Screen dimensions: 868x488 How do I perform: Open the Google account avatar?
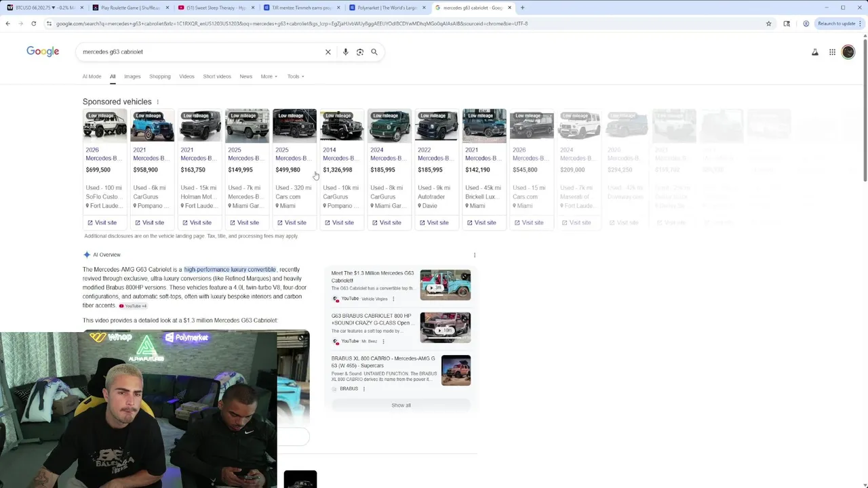pos(848,52)
